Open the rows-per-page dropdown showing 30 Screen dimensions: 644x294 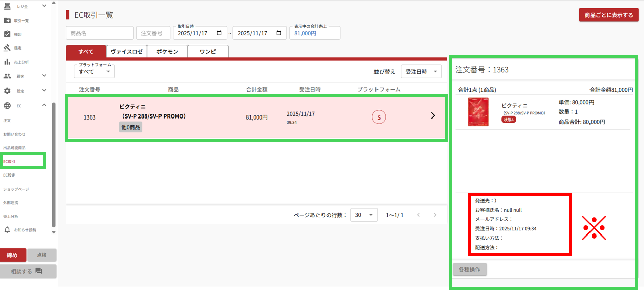tap(363, 215)
